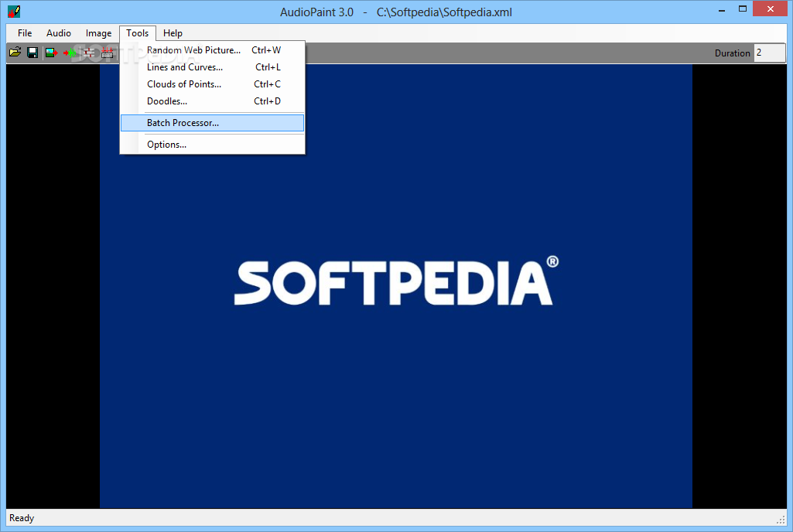This screenshot has width=793, height=532.
Task: Click the Duration input field
Action: point(770,53)
